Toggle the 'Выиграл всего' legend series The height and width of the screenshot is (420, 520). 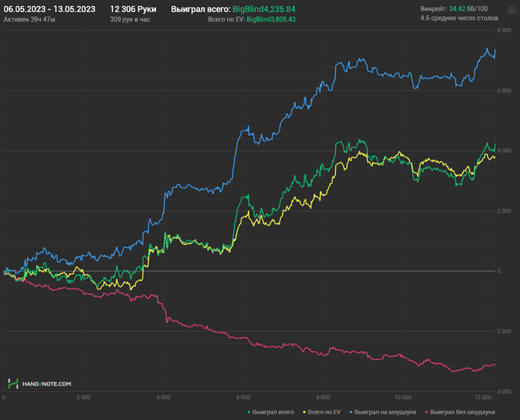click(270, 412)
